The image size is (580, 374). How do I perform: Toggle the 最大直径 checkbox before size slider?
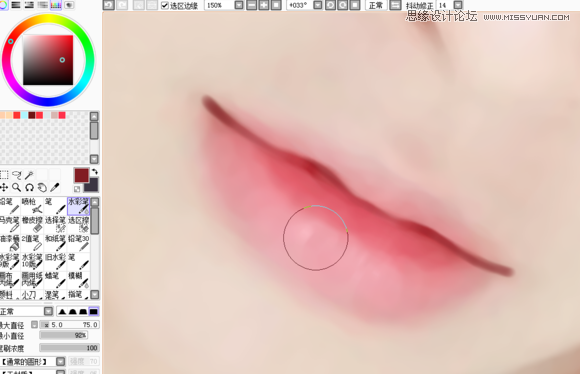click(34, 325)
